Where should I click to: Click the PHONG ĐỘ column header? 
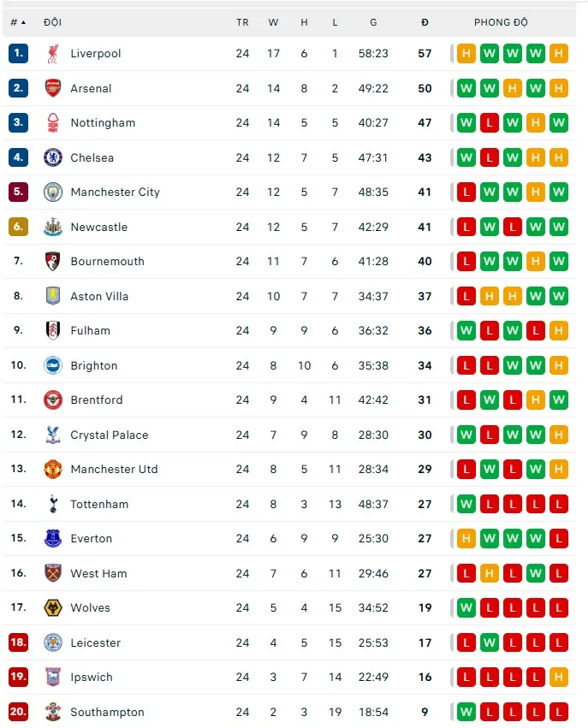tap(501, 22)
